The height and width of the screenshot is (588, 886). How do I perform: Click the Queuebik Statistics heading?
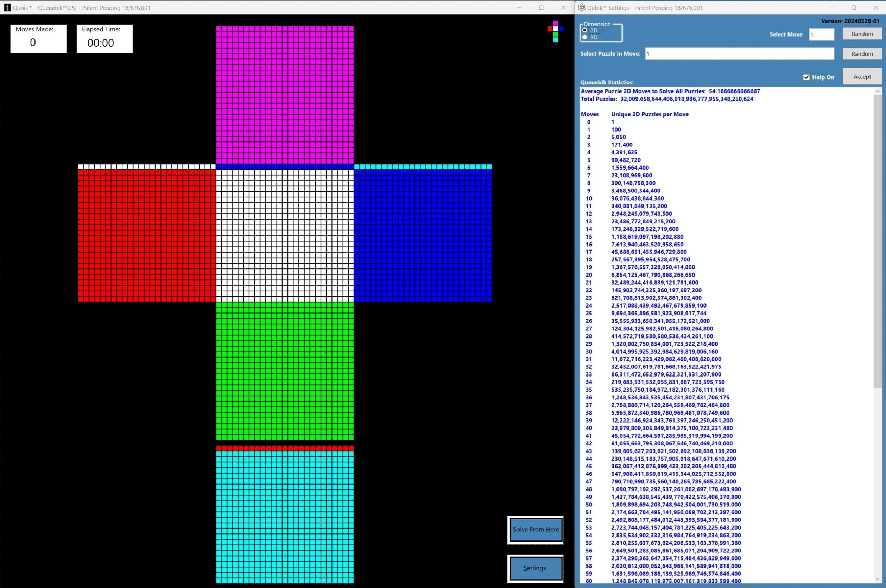(607, 82)
